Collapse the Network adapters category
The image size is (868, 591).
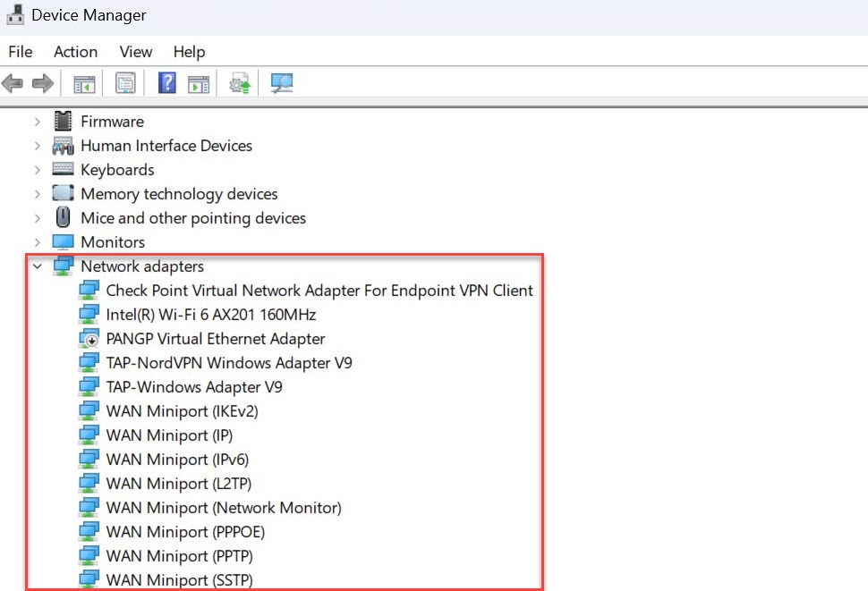click(x=37, y=266)
